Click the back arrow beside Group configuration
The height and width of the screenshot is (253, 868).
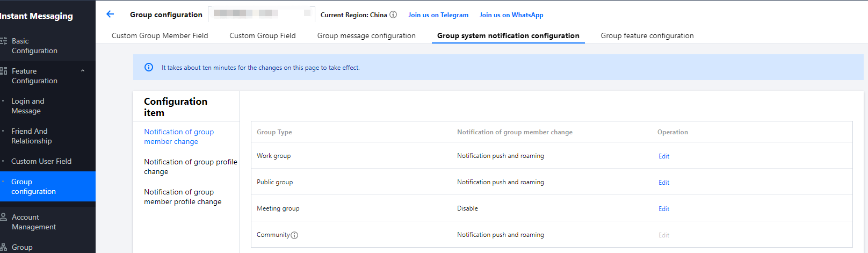[110, 15]
